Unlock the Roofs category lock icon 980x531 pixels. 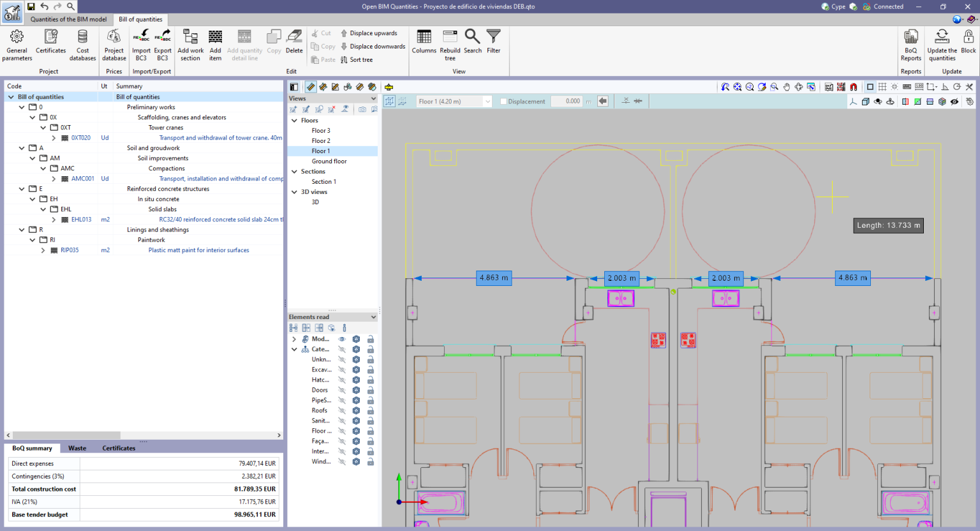370,410
